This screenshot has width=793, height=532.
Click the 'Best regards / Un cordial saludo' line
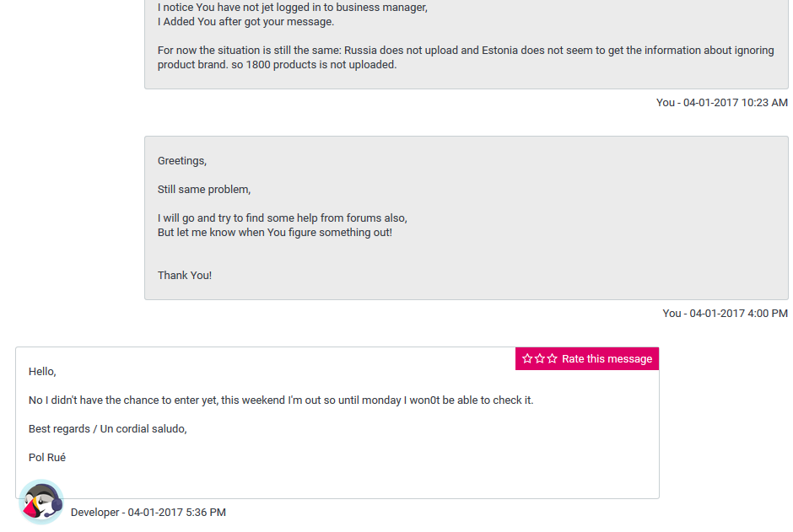[x=108, y=429]
